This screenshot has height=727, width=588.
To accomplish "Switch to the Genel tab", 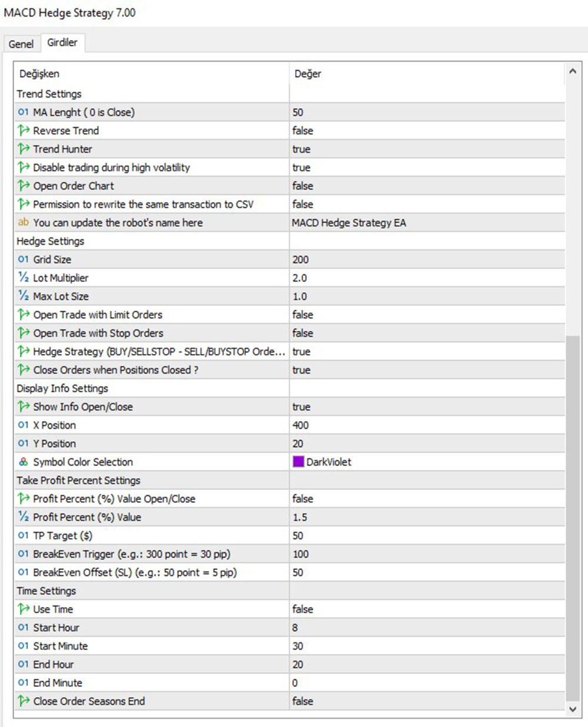I will [x=21, y=44].
